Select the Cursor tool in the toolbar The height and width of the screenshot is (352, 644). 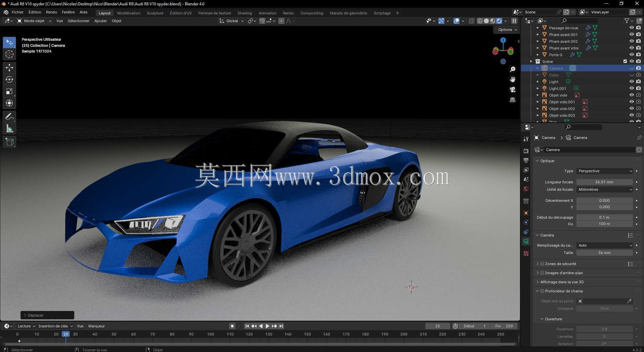point(9,54)
